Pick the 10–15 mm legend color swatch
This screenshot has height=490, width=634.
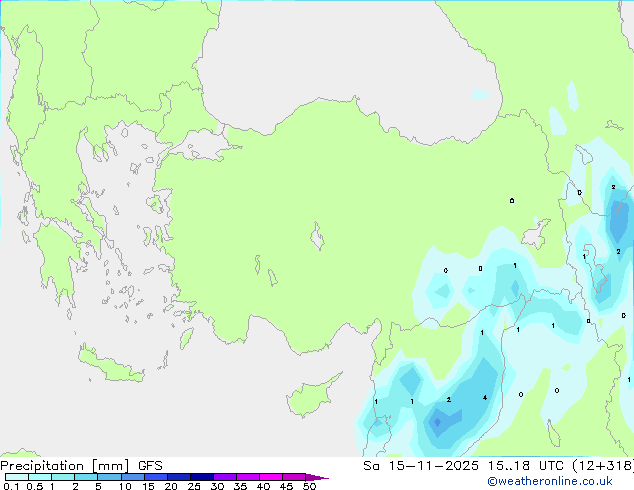[132, 477]
